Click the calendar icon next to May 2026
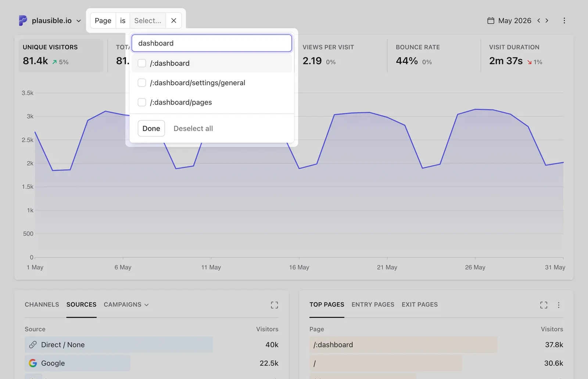The image size is (588, 379). click(x=491, y=21)
